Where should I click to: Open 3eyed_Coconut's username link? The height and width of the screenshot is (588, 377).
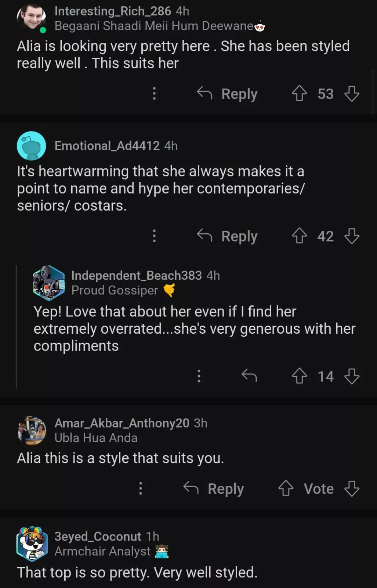[98, 537]
